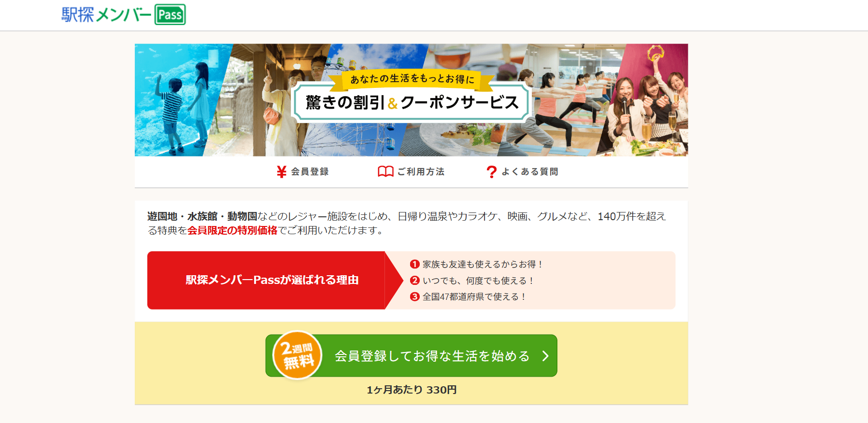
Task: Click the red 駅探メンバーPassが選ばれる理由 banner
Action: tap(272, 280)
